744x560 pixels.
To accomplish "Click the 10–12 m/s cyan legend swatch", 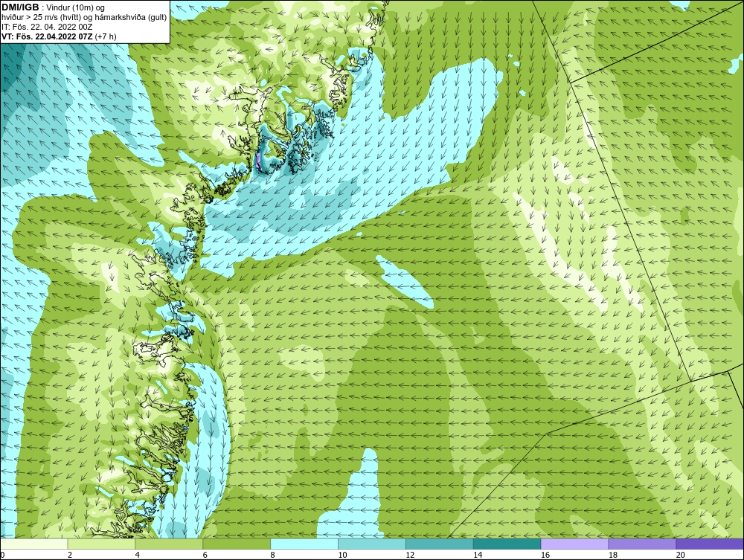I will coord(372,544).
